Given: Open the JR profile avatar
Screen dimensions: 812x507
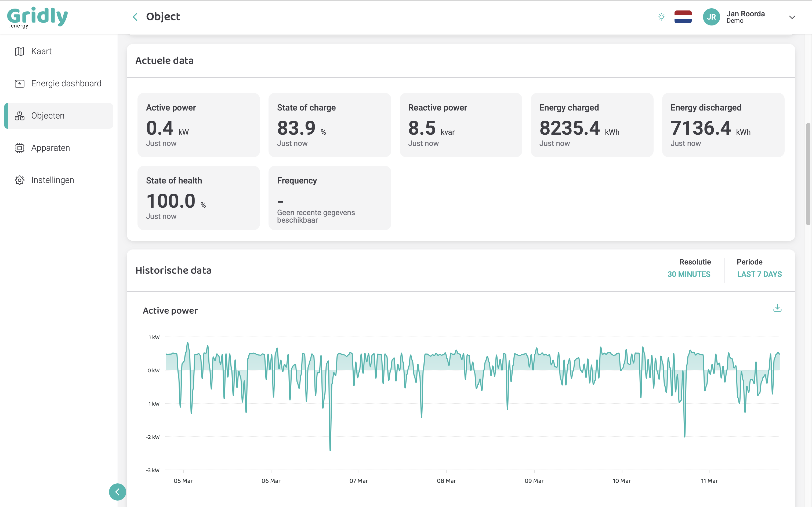Looking at the screenshot, I should click(x=712, y=17).
